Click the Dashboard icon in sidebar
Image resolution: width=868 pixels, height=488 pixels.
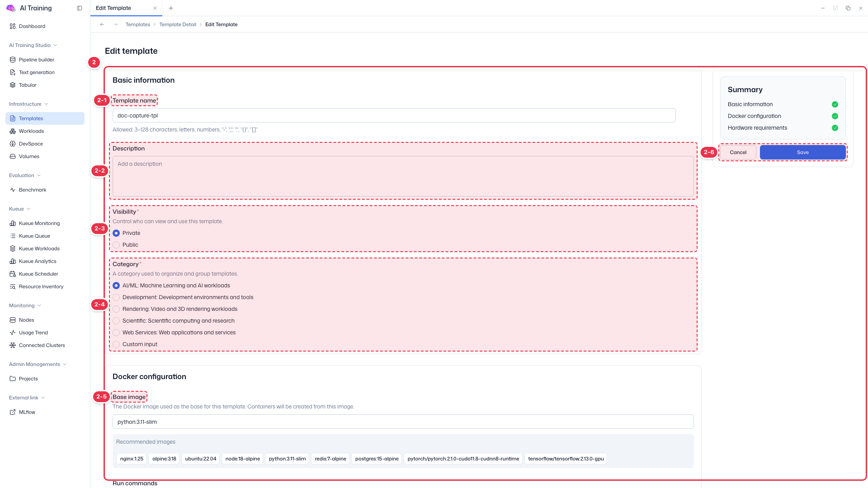13,26
